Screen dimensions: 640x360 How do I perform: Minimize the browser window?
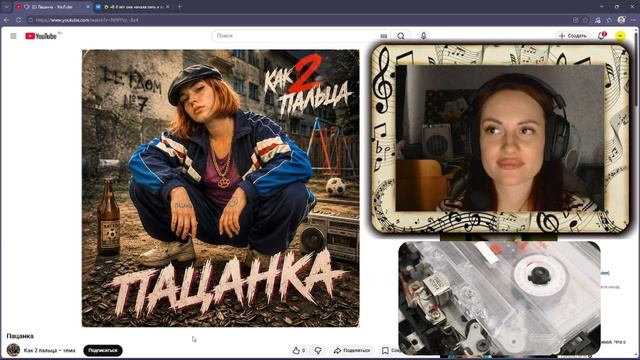(x=602, y=7)
